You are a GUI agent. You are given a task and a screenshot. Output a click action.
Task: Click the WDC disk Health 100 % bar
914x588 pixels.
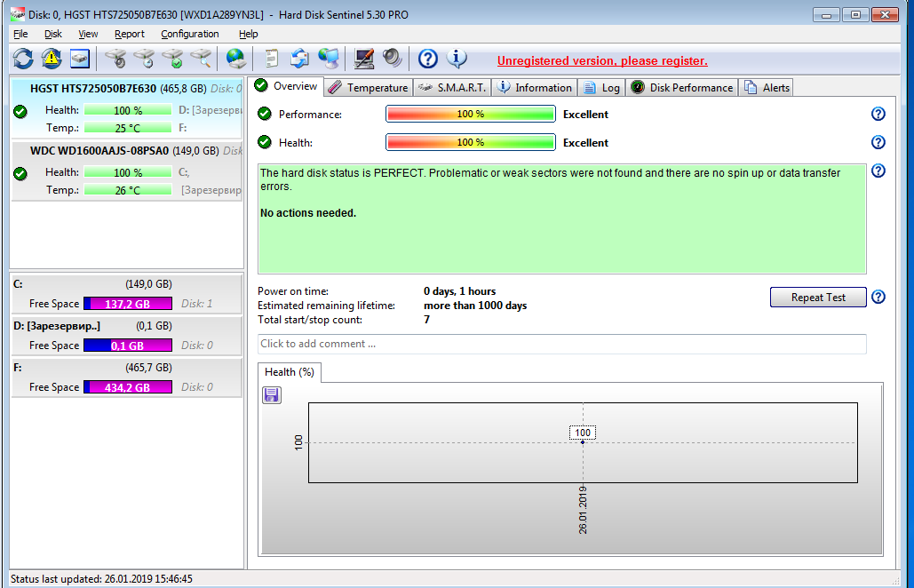pyautogui.click(x=128, y=172)
